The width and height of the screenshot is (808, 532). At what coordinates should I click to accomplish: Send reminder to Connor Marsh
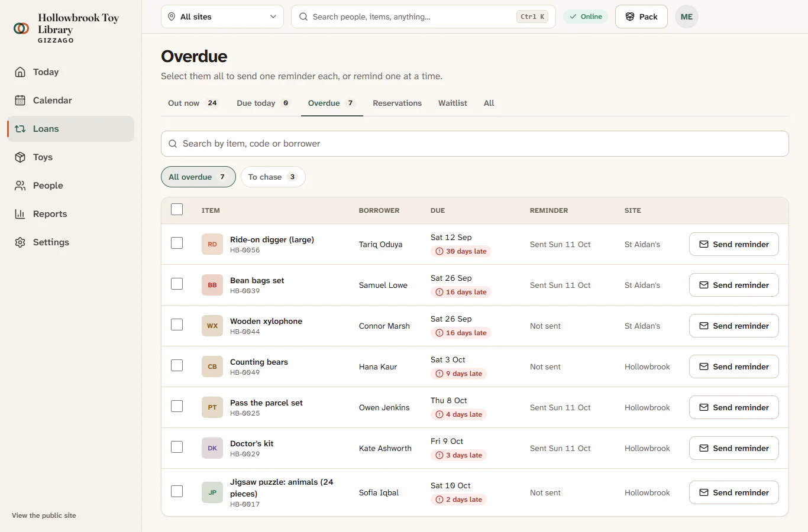734,326
